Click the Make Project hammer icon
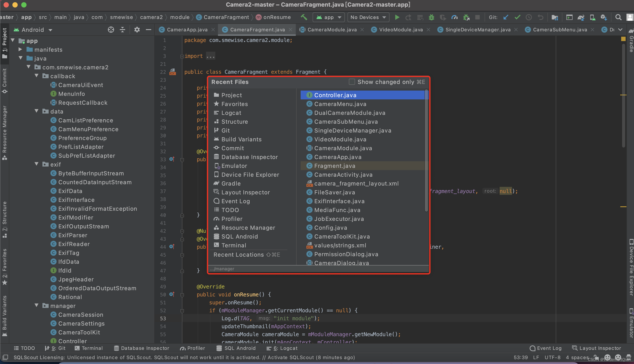Screen dimensions: 634x364 pos(304,17)
